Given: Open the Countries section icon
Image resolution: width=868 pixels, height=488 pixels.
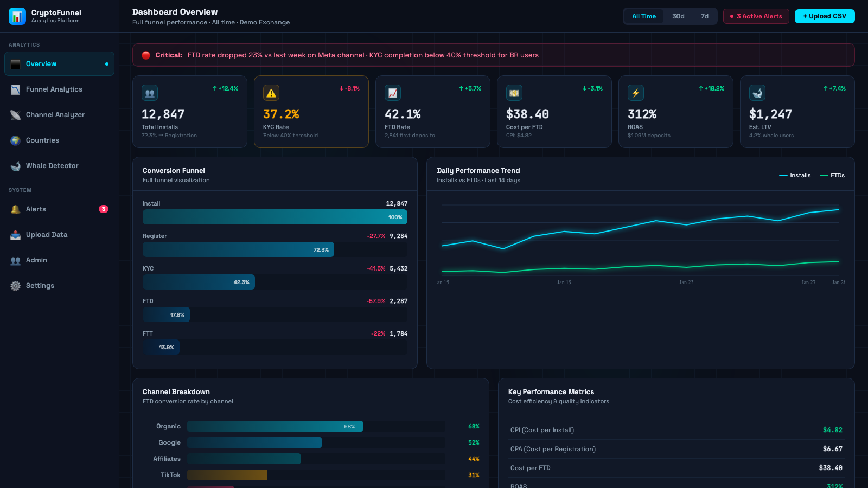Looking at the screenshot, I should pyautogui.click(x=15, y=140).
